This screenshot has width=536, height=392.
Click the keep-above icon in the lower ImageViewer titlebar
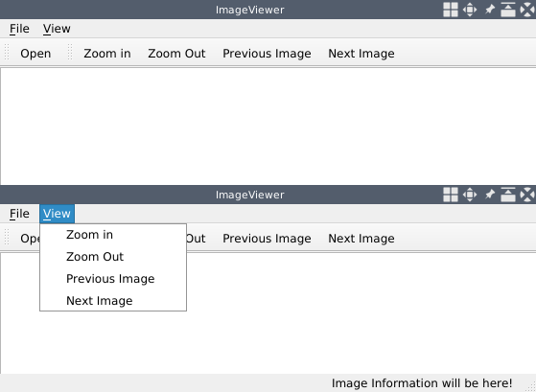(x=508, y=195)
